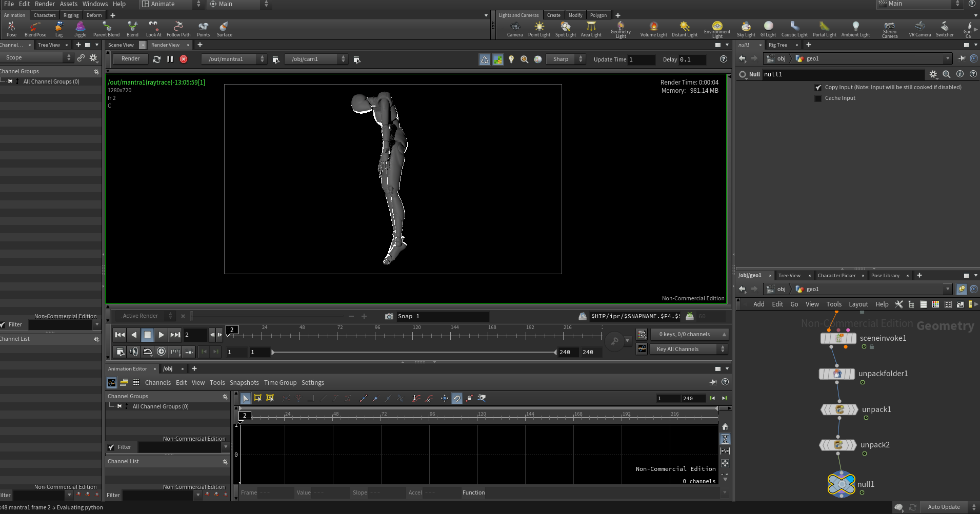Select the Follow Path shelf tool

click(178, 29)
